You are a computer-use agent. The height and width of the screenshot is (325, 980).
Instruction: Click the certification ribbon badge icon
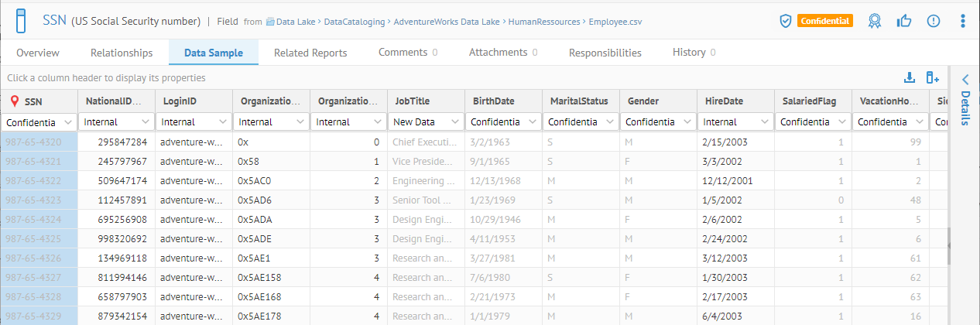coord(874,21)
